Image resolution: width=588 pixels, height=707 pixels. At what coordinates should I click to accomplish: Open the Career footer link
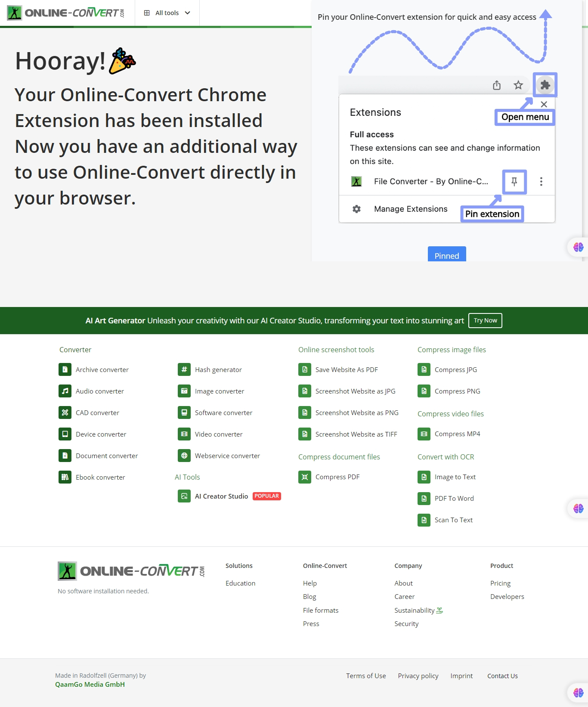[405, 597]
